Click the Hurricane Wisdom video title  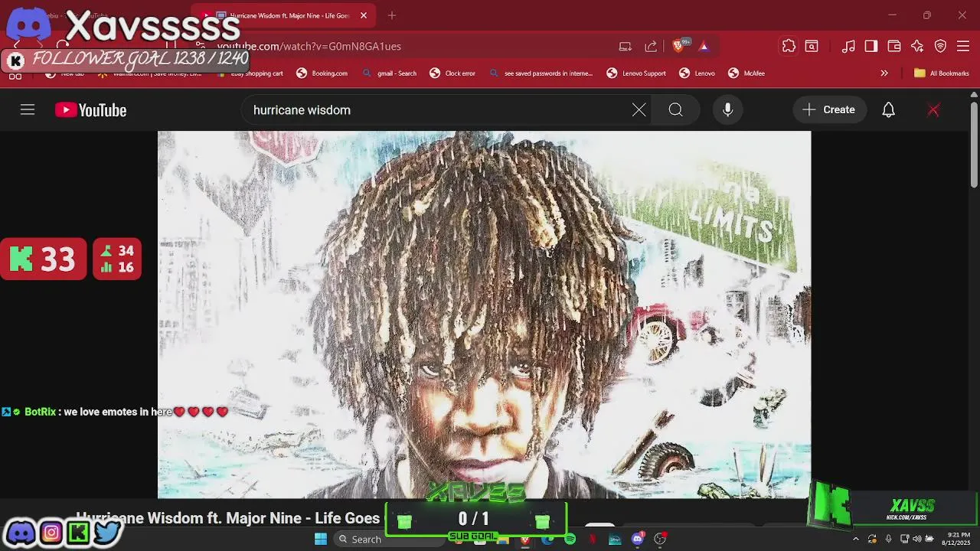pyautogui.click(x=227, y=518)
